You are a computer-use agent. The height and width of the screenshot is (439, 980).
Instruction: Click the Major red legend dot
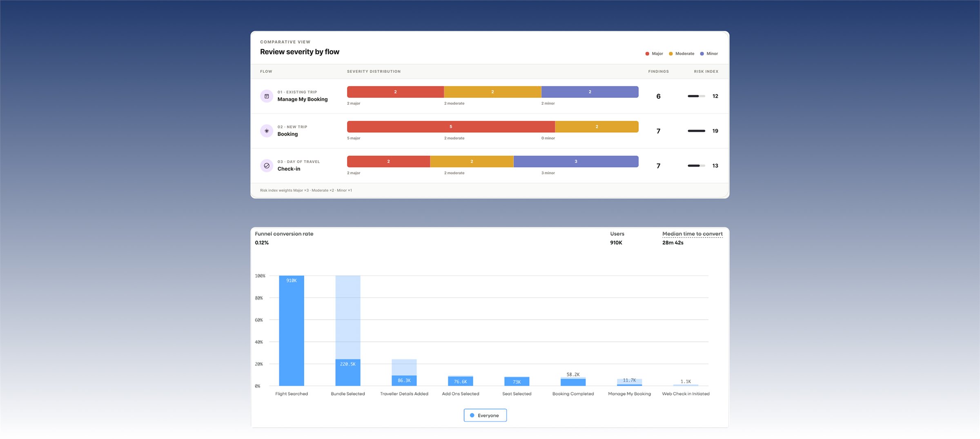click(x=647, y=54)
